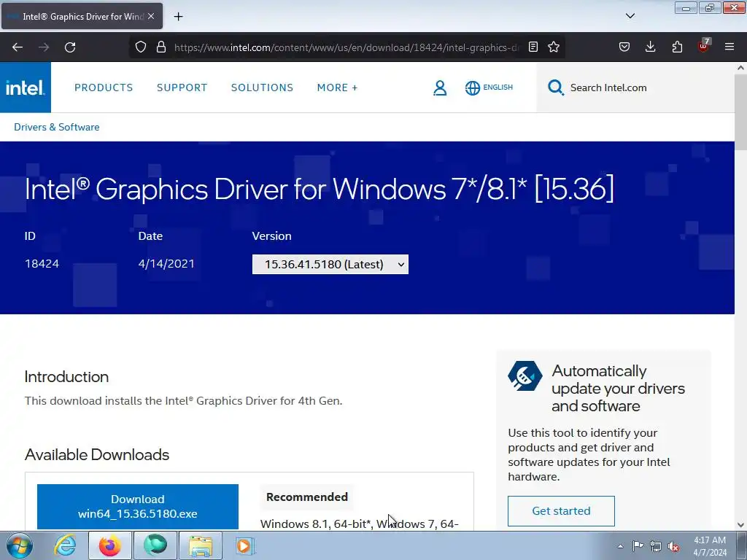
Task: Open the SUPPORT menu
Action: 182,87
